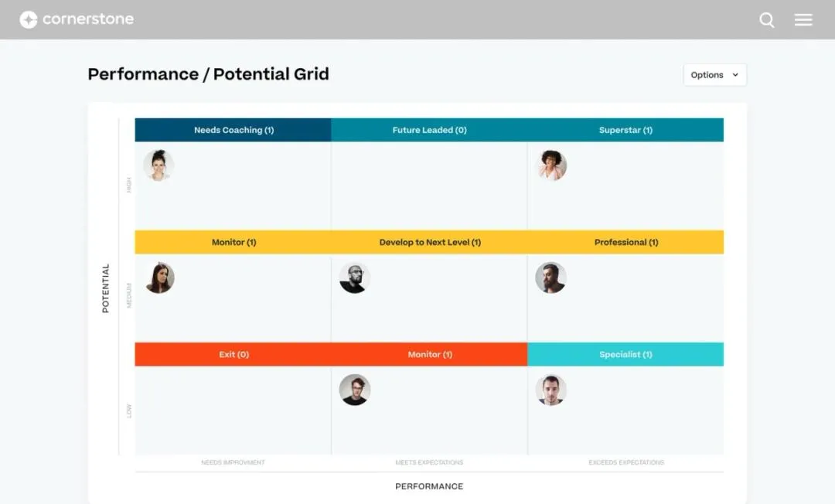Select the employee avatar under Needs Coaching
The width and height of the screenshot is (835, 504).
(158, 165)
